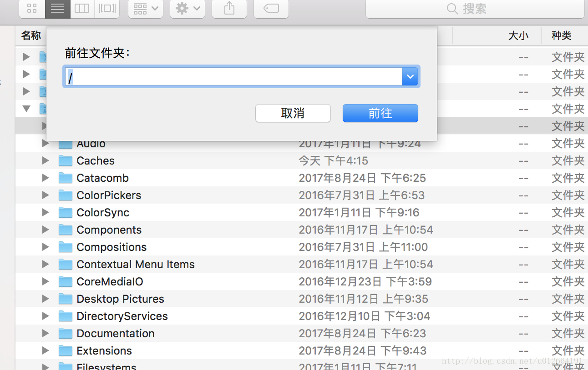This screenshot has height=370, width=588.
Task: Expand the Catacomb folder
Action: [x=45, y=178]
